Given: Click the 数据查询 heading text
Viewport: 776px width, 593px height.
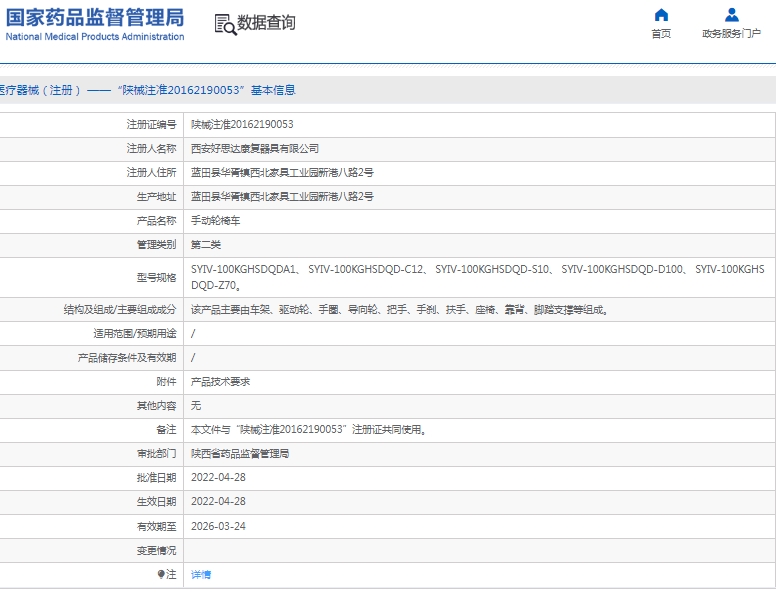Looking at the screenshot, I should 266,23.
